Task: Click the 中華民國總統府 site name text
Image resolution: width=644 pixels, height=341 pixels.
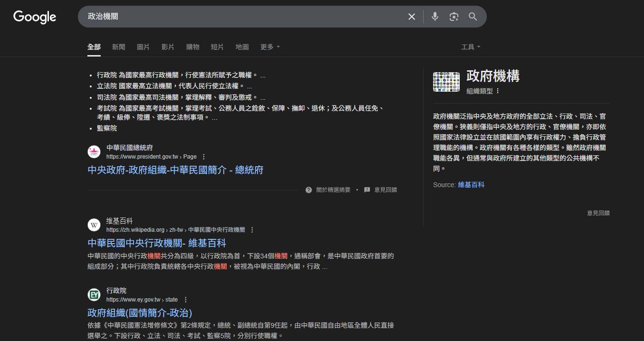Action: pyautogui.click(x=130, y=148)
